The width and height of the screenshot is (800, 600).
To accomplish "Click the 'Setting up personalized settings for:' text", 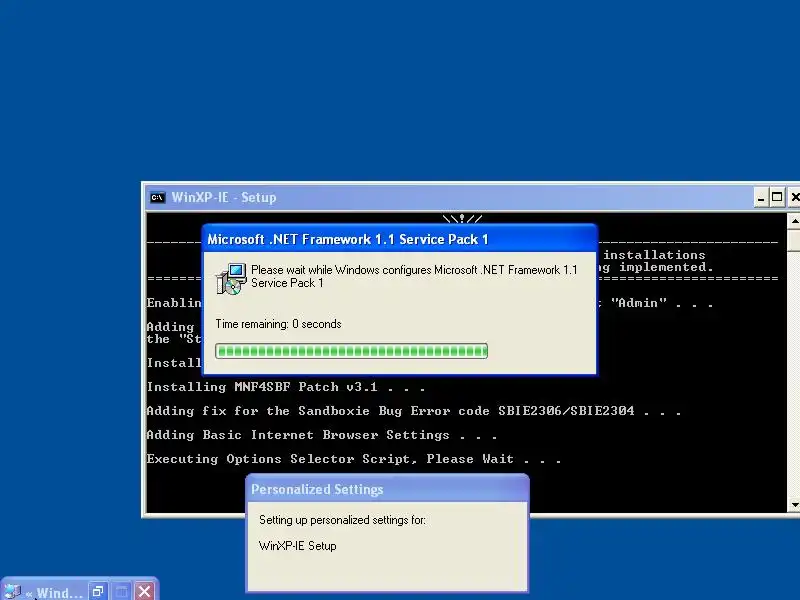I will click(x=342, y=520).
